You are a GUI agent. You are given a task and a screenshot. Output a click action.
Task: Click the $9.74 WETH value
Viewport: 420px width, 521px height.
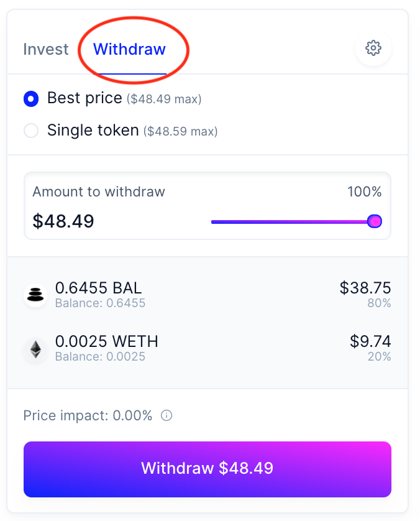pos(370,341)
